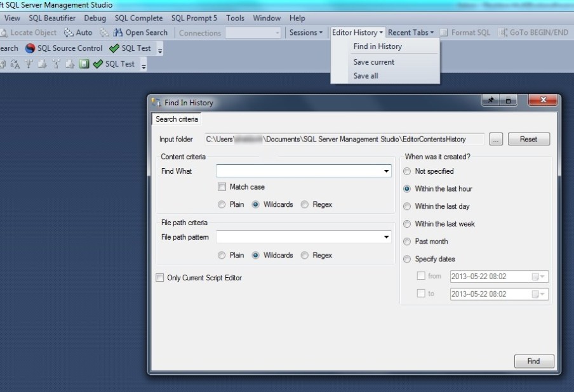Click the SQL Test checkmark in lower toolbar row
The height and width of the screenshot is (392, 574).
coord(98,64)
